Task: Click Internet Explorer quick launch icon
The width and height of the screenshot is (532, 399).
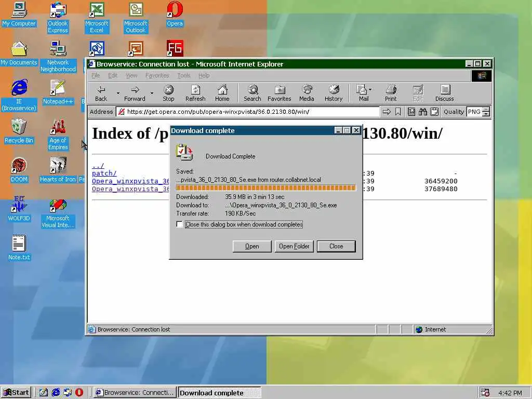Action: coord(56,393)
